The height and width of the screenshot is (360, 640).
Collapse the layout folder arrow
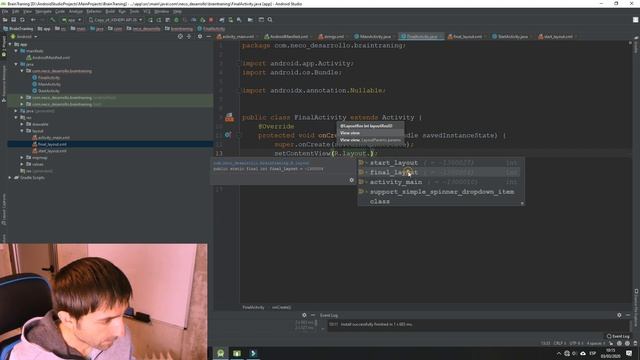pos(22,131)
